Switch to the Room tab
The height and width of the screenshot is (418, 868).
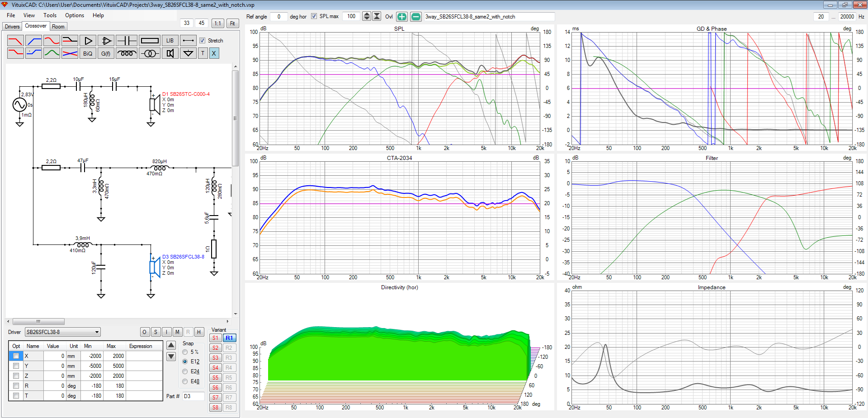click(x=58, y=27)
